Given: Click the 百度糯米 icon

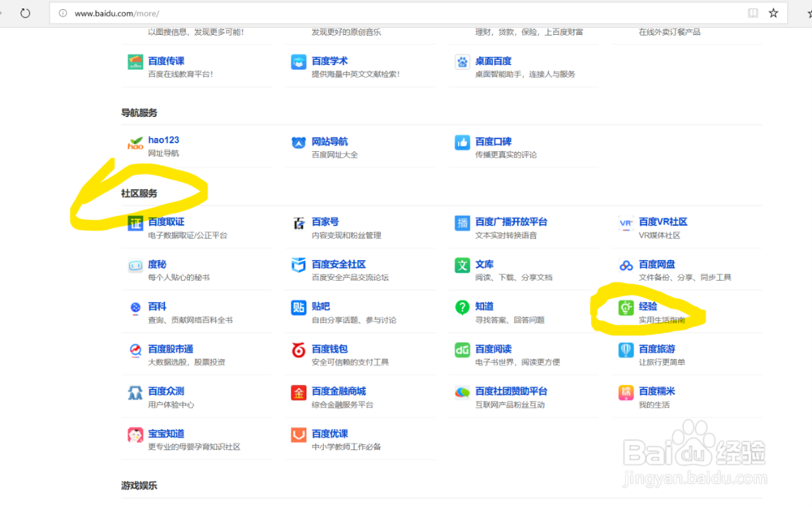Looking at the screenshot, I should coord(625,392).
